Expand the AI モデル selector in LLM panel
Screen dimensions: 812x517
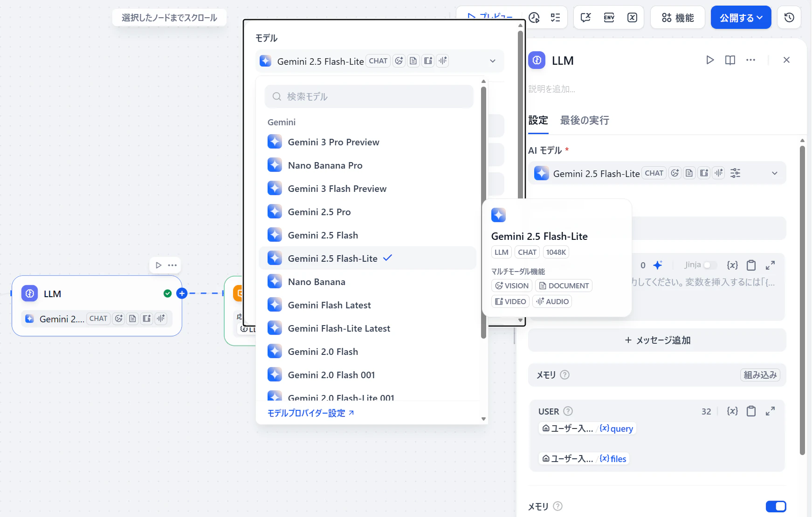657,173
